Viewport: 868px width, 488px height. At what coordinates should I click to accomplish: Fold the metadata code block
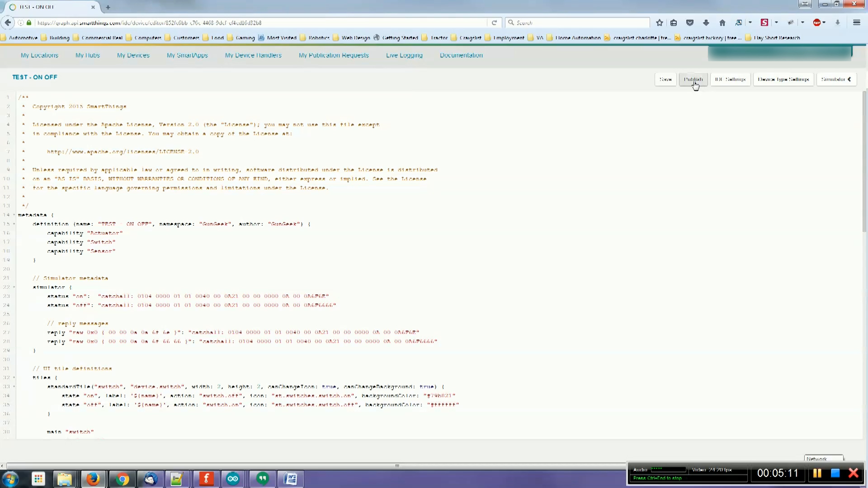click(x=14, y=215)
